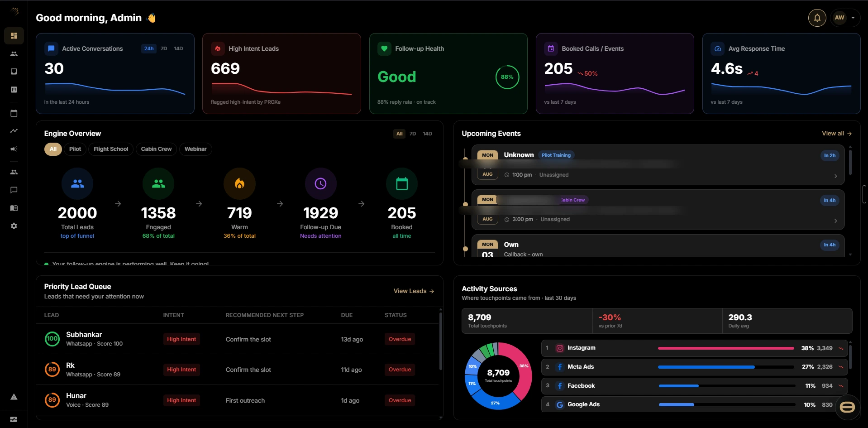Select the Flight School filter tab

click(x=111, y=149)
